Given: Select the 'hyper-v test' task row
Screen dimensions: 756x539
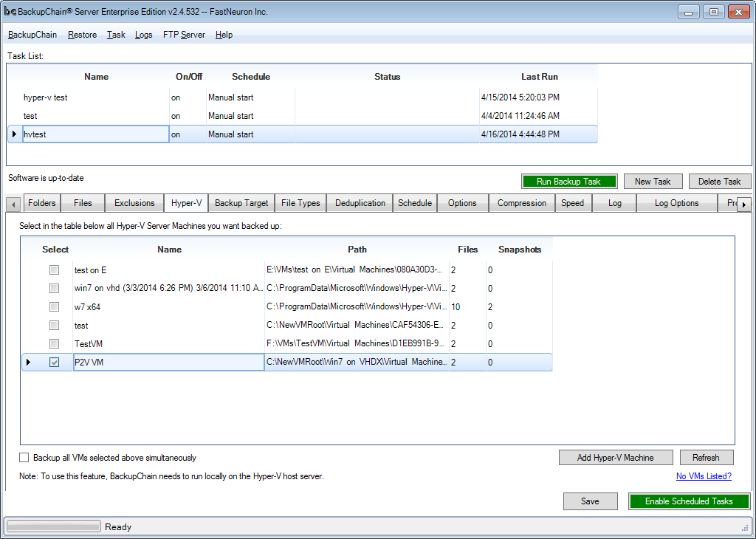Looking at the screenshot, I should click(303, 97).
